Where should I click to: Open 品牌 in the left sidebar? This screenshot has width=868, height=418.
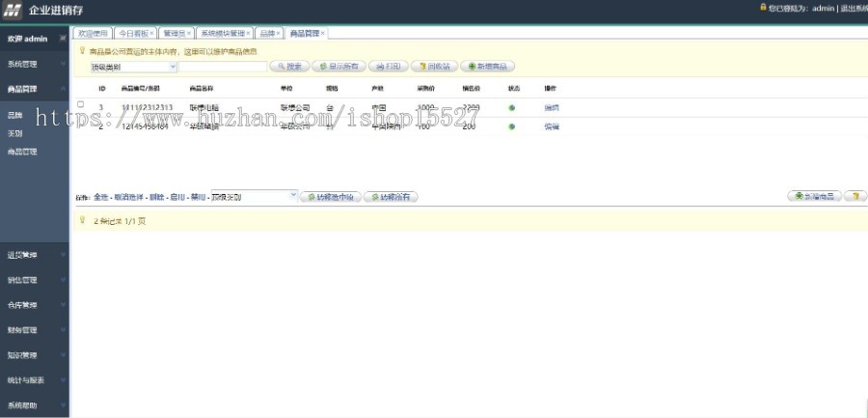pyautogui.click(x=15, y=115)
